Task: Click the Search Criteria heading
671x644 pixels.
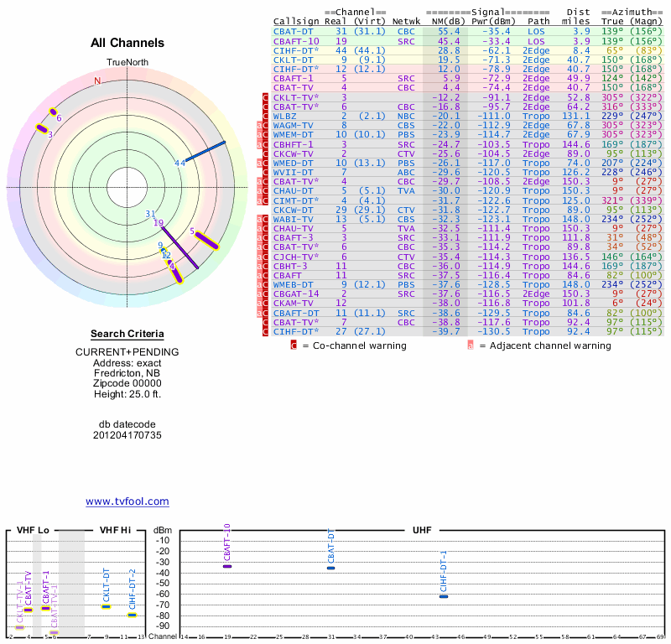Action: pos(127,334)
